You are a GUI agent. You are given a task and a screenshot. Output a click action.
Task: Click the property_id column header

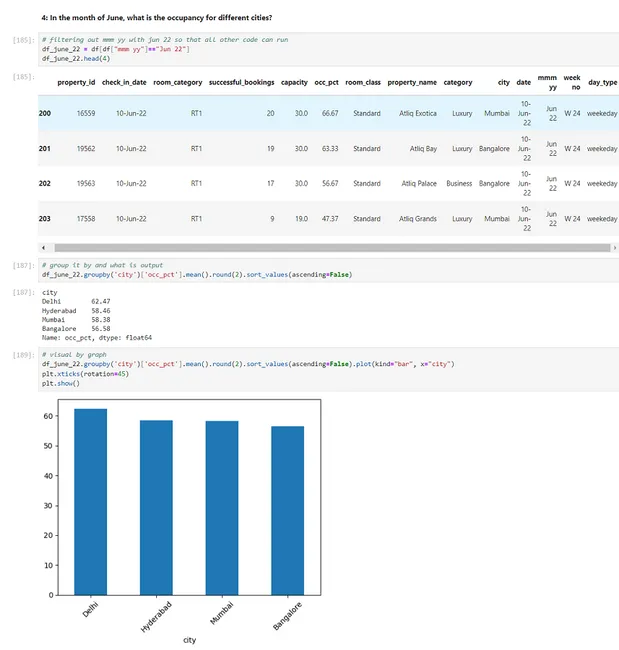[76, 82]
